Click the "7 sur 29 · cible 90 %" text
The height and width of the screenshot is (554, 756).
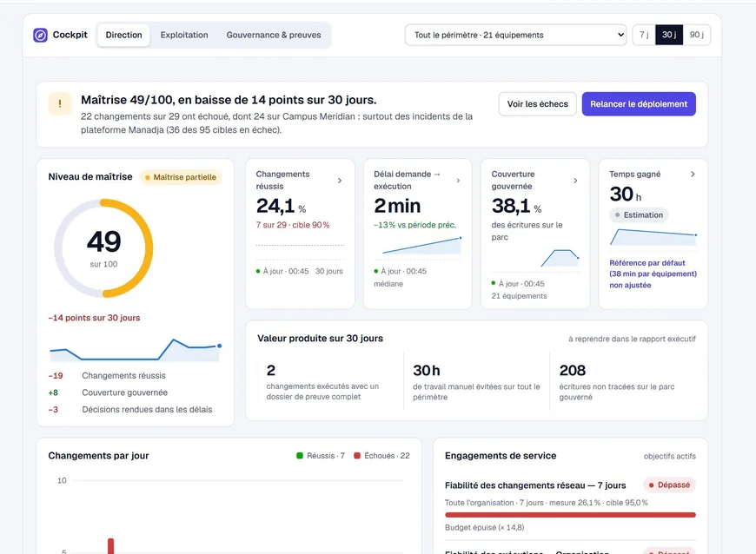[x=293, y=225]
